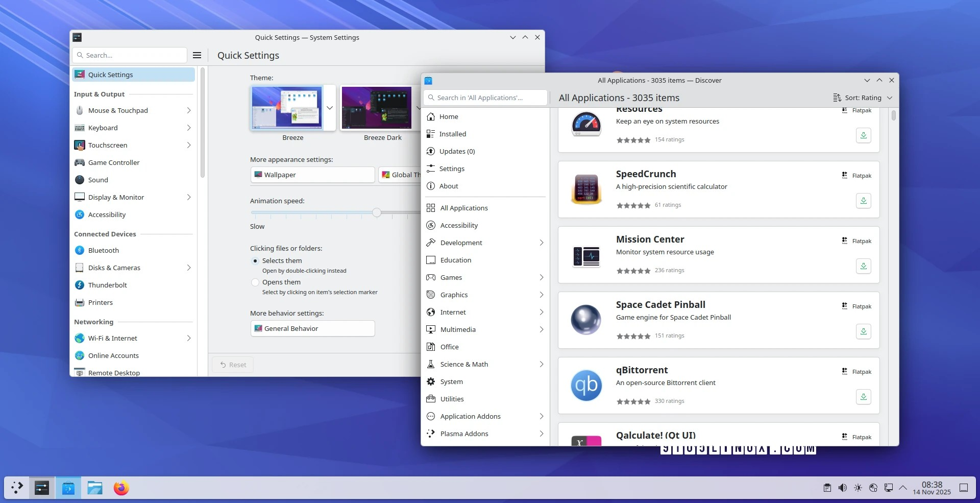Click the volume icon in the system tray
980x503 pixels.
coord(842,488)
